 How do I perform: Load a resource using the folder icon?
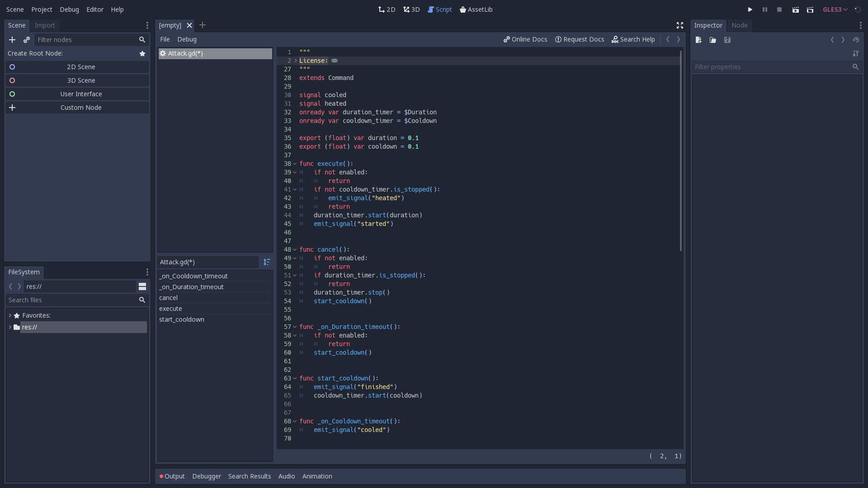click(x=712, y=40)
